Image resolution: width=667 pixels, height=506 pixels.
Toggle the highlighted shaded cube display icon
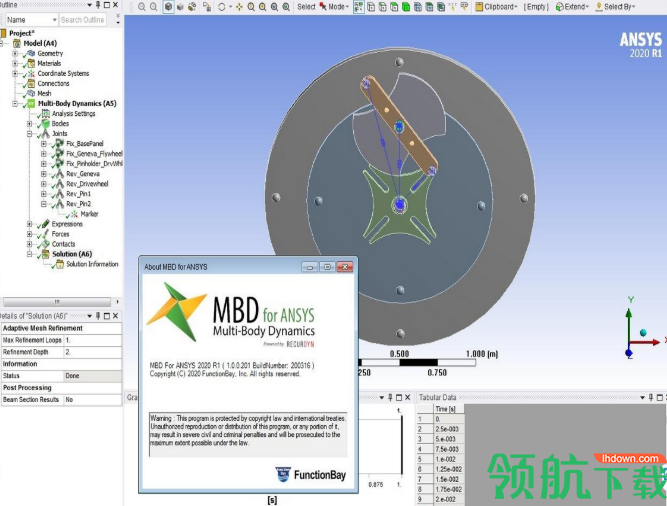[169, 7]
